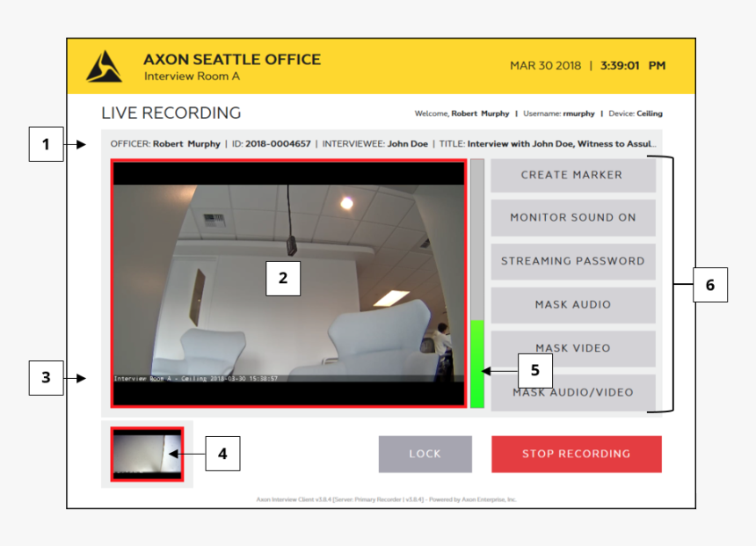This screenshot has height=546, width=756.
Task: Click the Create Marker button
Action: click(573, 175)
